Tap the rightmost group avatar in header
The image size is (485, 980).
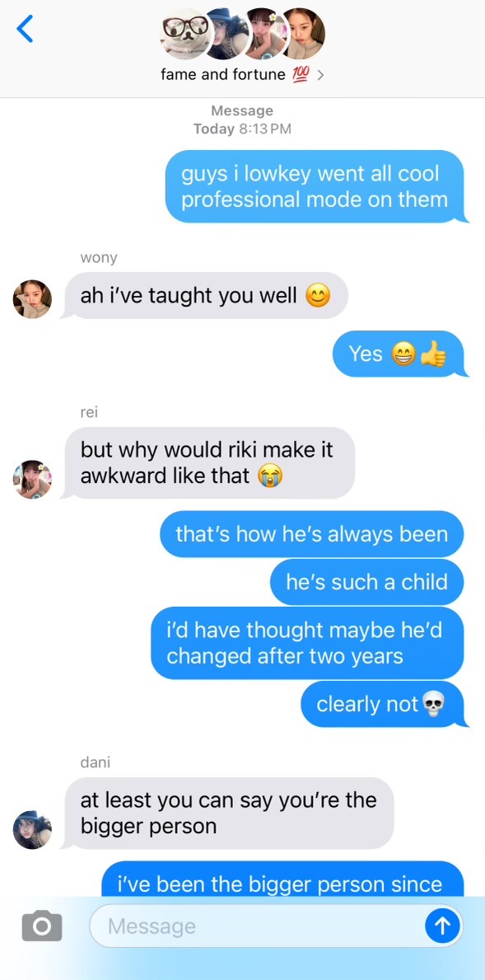(303, 33)
